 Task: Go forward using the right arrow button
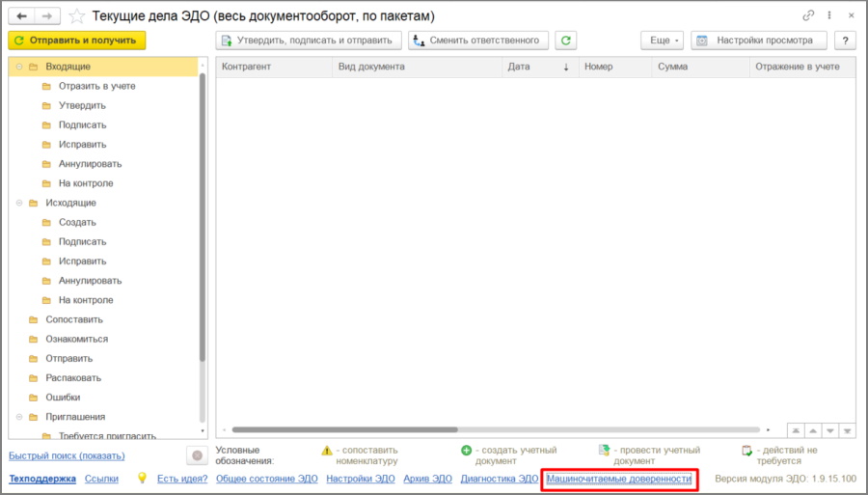[x=47, y=16]
